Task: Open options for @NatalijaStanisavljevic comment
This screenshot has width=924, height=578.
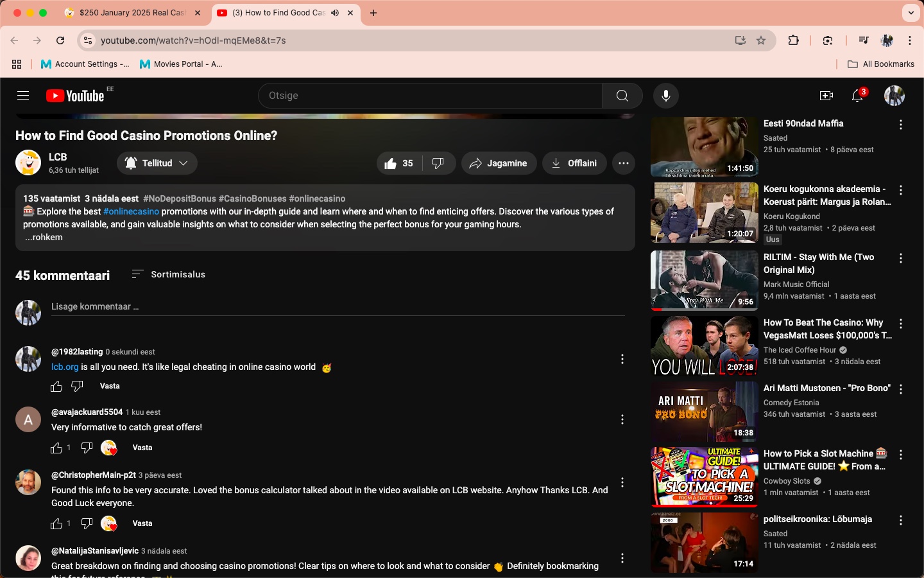Action: point(622,558)
